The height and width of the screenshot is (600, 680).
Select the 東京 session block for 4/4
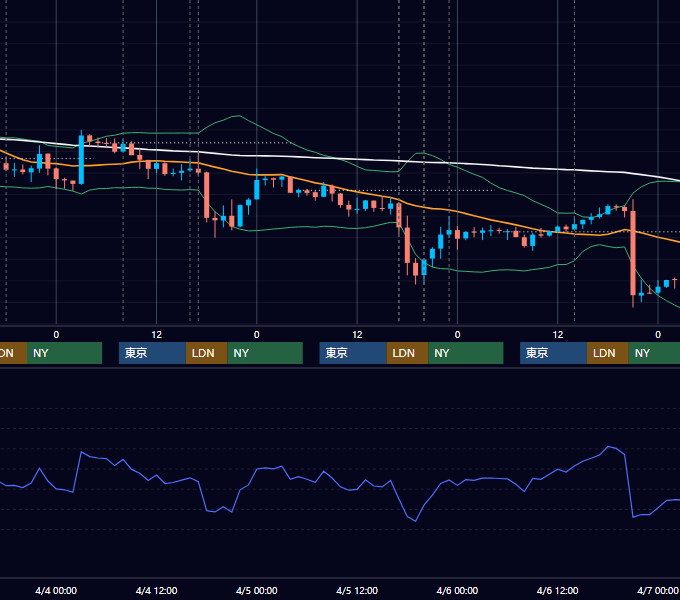[x=152, y=353]
